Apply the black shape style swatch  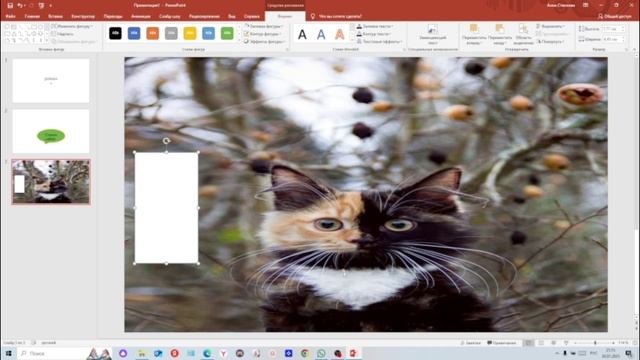click(x=116, y=33)
